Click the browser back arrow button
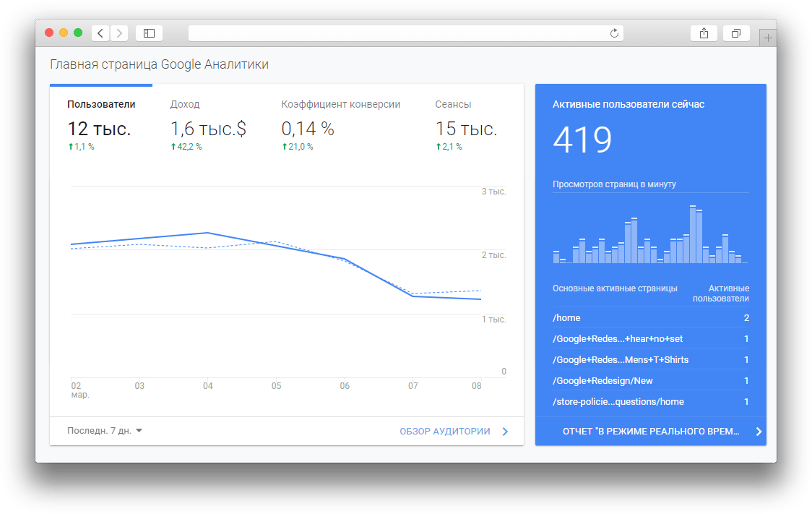The image size is (812, 514). tap(100, 33)
